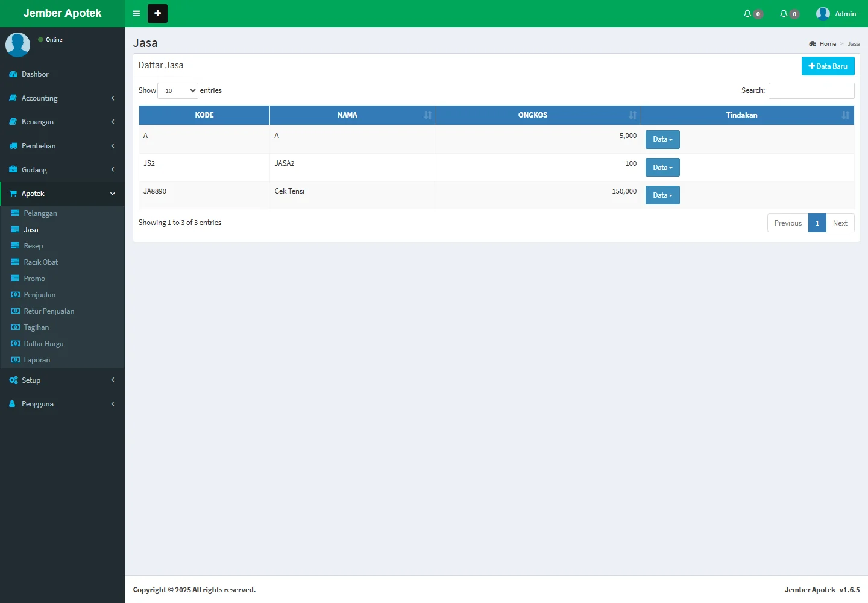This screenshot has width=868, height=603.
Task: Click the Pembelian truck icon
Action: point(13,146)
